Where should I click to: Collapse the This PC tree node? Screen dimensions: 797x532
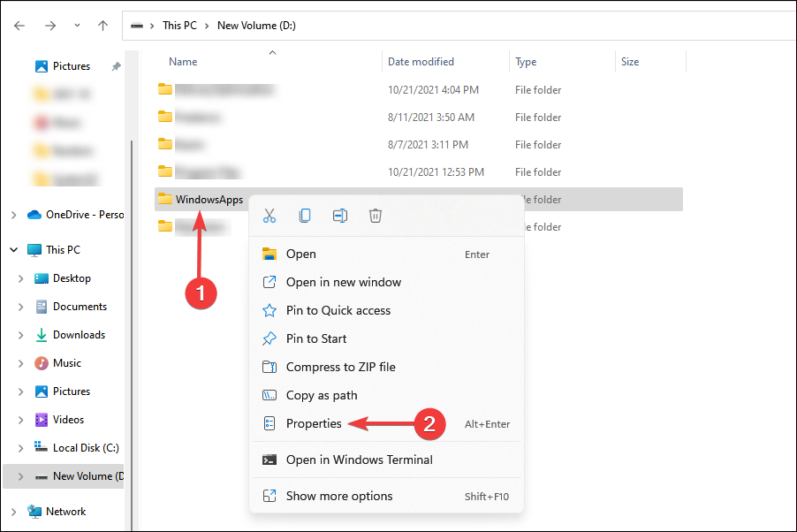click(14, 250)
